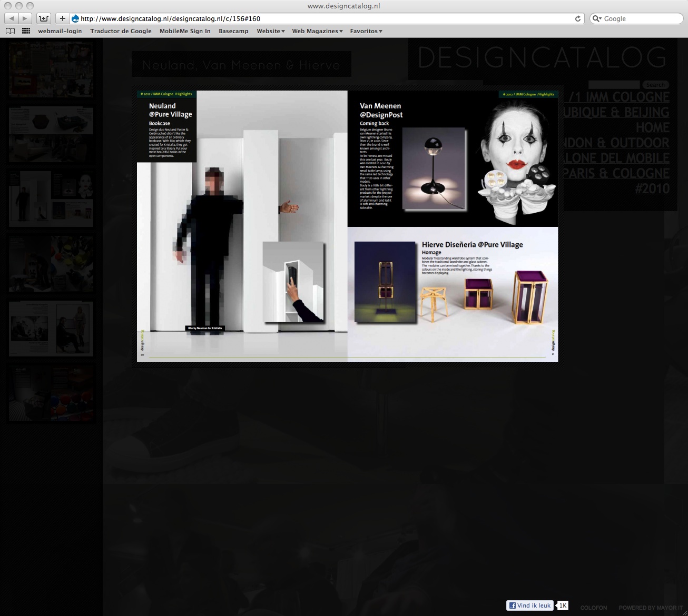Click the toolbar button left of the plus button
The image size is (688, 616).
pos(44,18)
